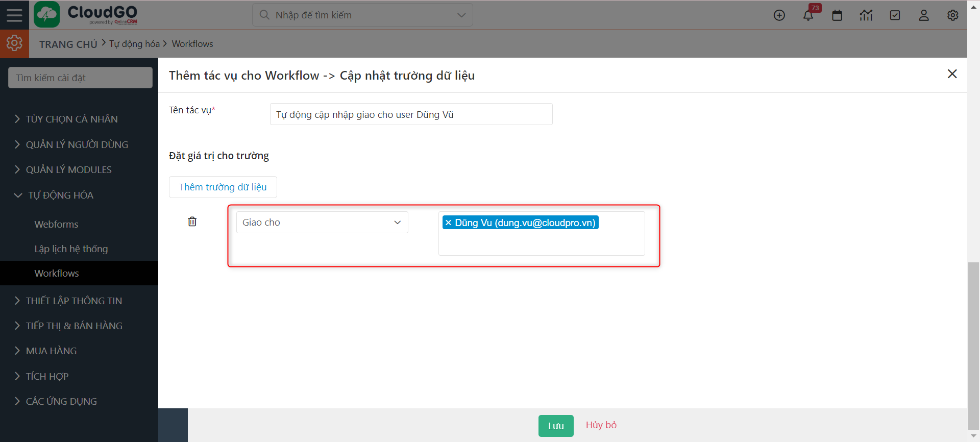The height and width of the screenshot is (442, 980).
Task: Expand the global search dropdown arrow
Action: point(461,15)
